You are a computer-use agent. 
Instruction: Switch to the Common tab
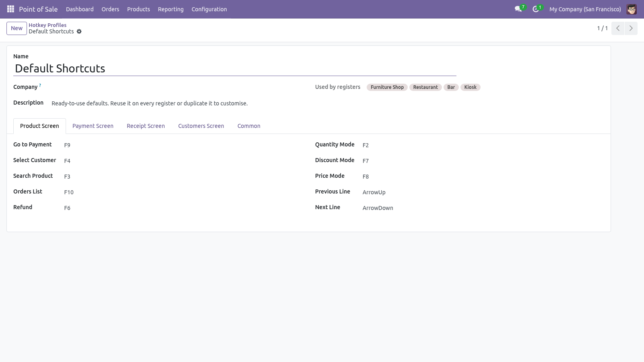click(x=249, y=126)
